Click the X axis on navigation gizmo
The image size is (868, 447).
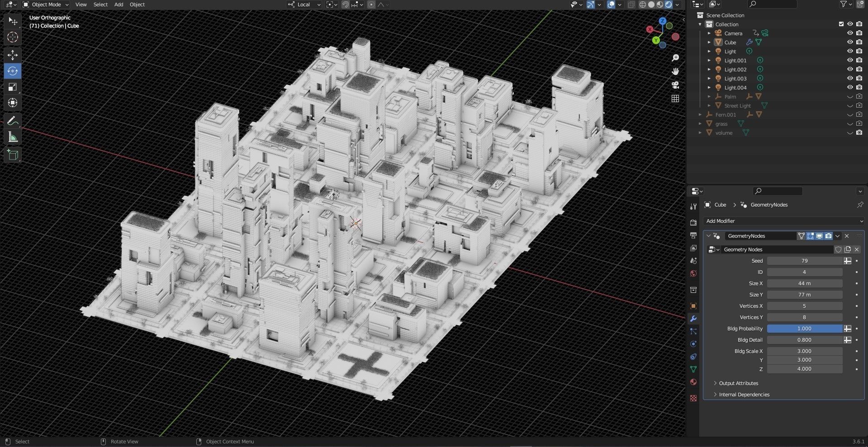[650, 29]
